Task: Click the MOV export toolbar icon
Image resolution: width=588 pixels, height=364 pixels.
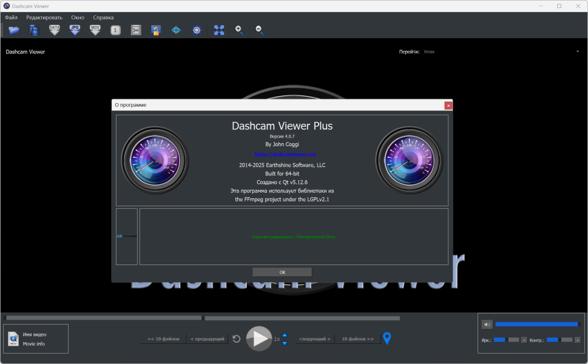Action: click(95, 30)
